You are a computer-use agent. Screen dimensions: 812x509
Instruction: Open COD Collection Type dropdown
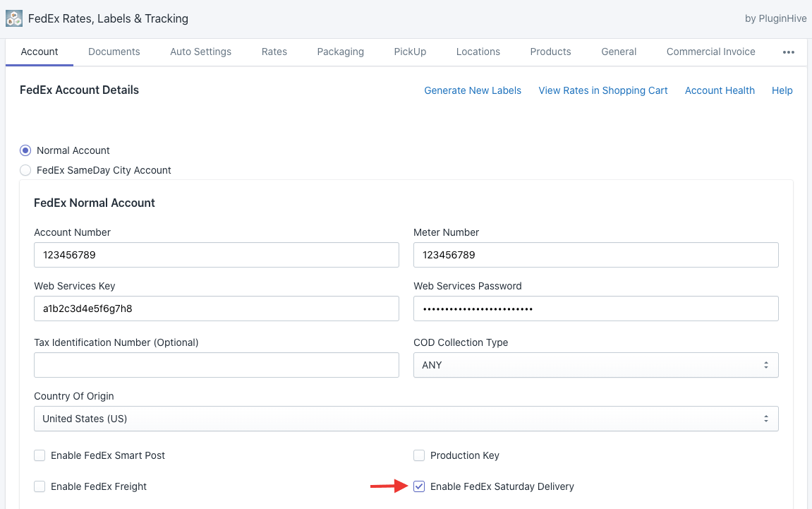pyautogui.click(x=595, y=365)
